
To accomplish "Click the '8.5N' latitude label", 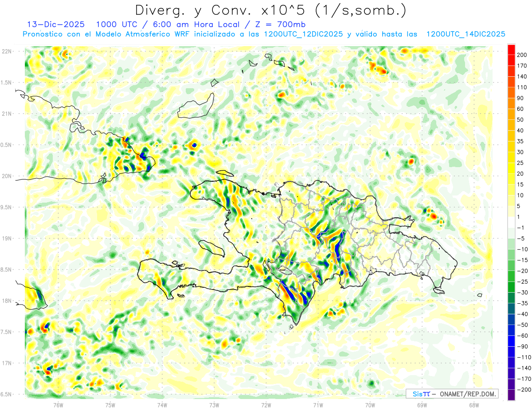I will [x=7, y=270].
